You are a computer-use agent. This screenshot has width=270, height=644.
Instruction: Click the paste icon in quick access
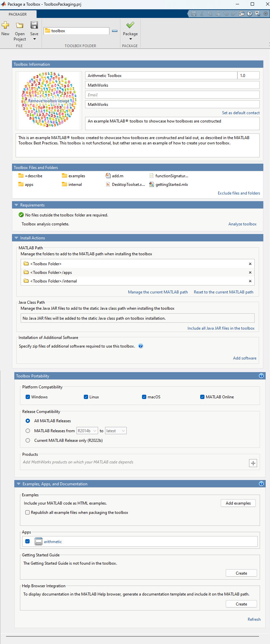(x=218, y=14)
